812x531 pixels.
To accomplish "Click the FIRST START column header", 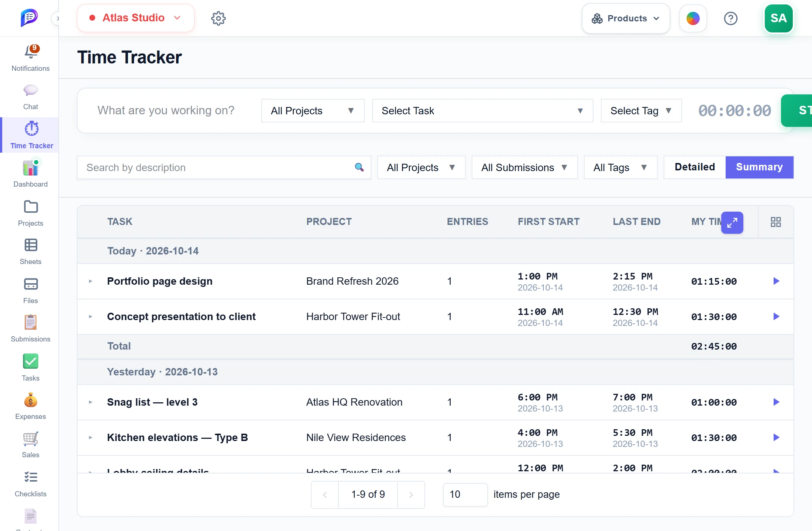I will 548,222.
